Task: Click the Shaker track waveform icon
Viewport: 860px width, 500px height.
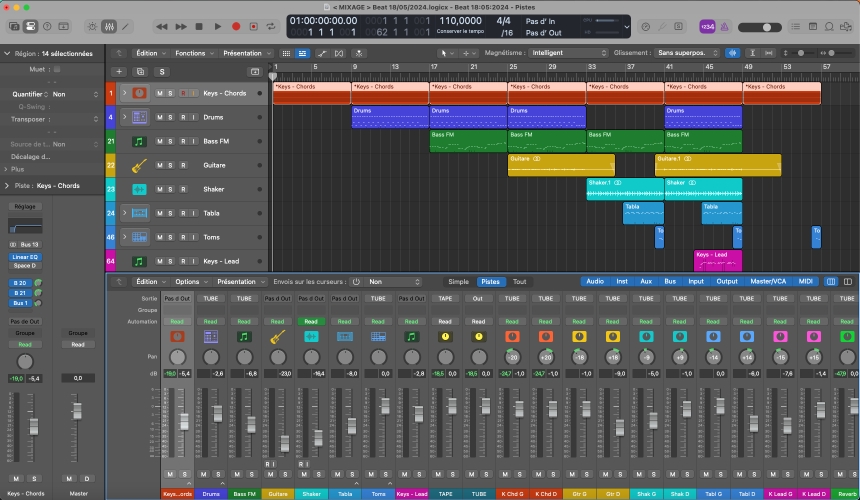Action: point(139,189)
